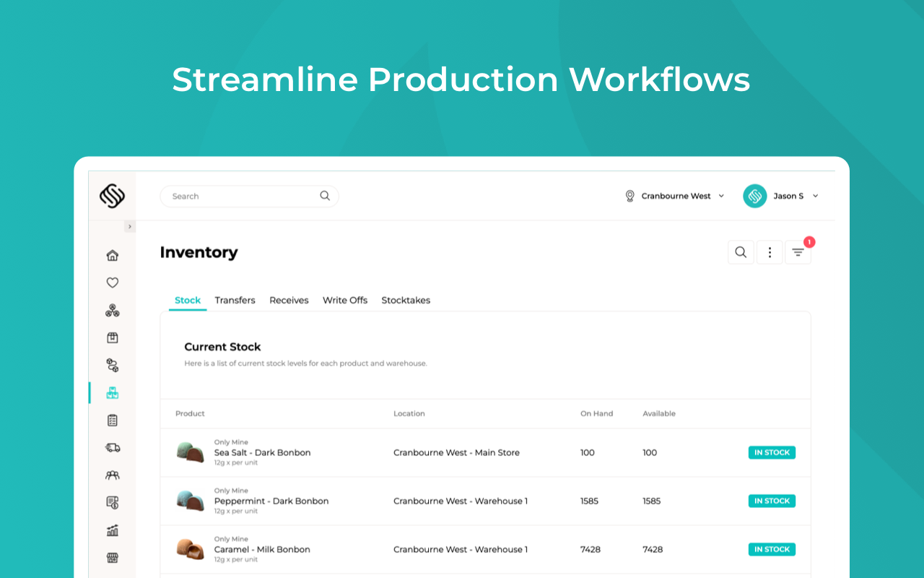Select the Stock tab
Viewport: 924px width, 578px height.
[x=188, y=301]
